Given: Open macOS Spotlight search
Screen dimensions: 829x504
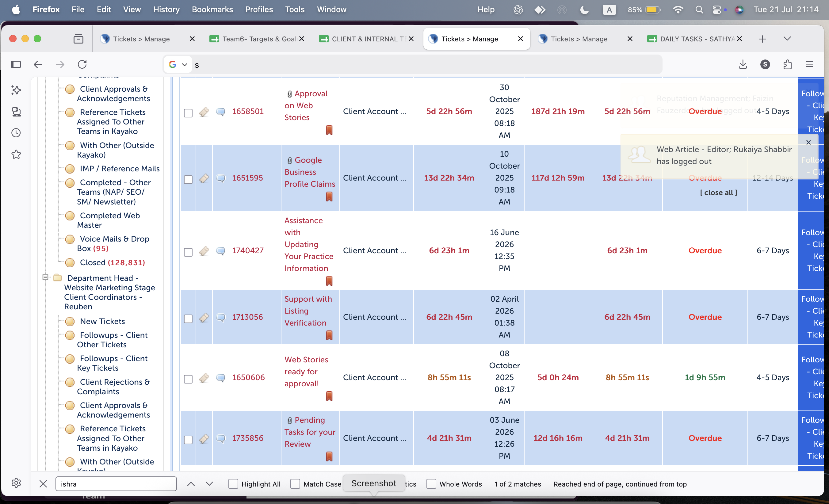Looking at the screenshot, I should tap(699, 10).
